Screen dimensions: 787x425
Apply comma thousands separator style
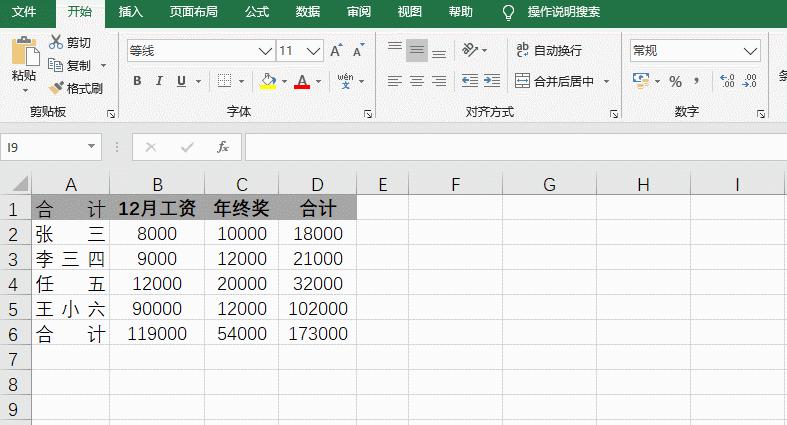pyautogui.click(x=697, y=81)
